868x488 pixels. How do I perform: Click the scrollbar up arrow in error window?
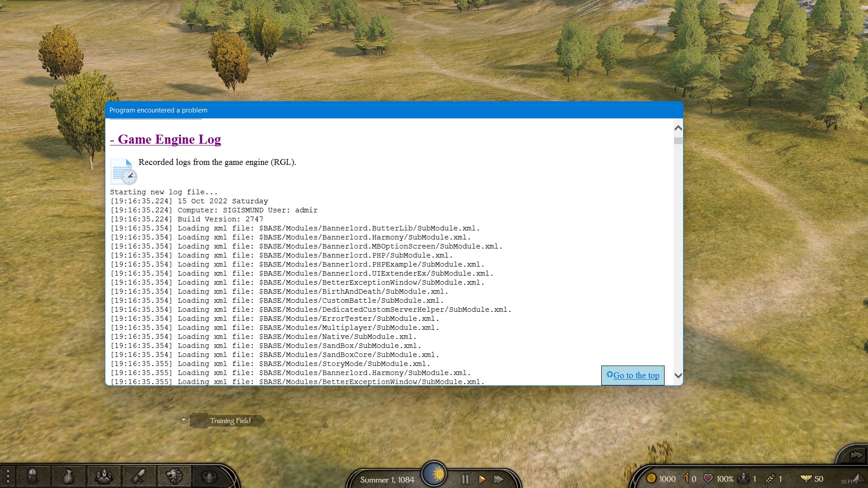(678, 128)
